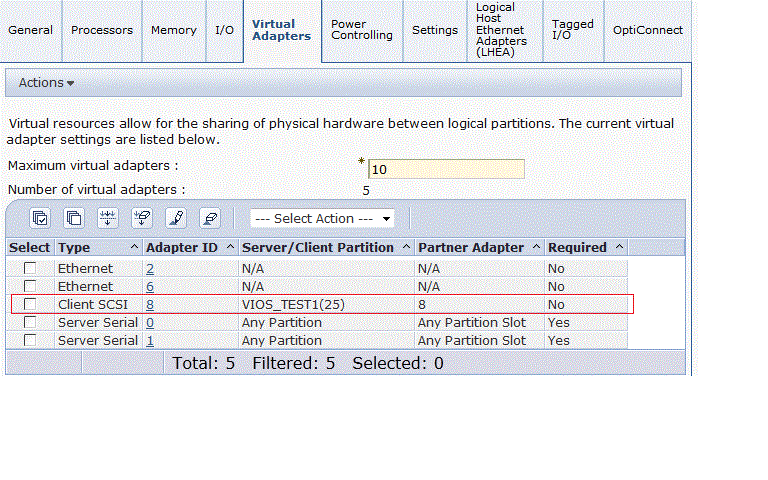Click the Clear All Filters icon

[x=142, y=218]
